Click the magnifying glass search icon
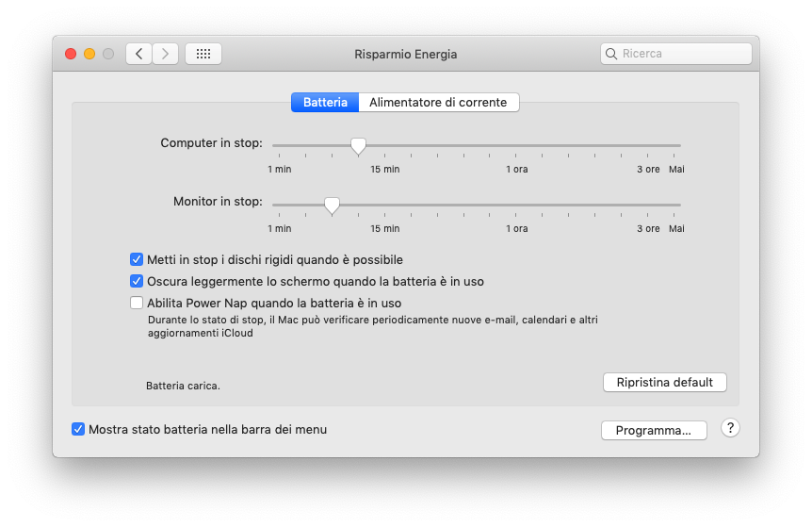This screenshot has width=812, height=527. point(611,54)
